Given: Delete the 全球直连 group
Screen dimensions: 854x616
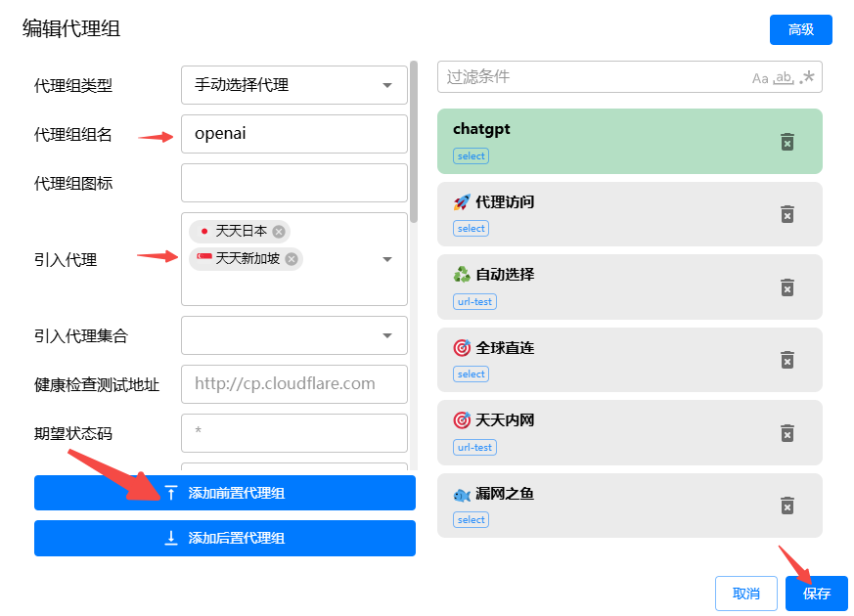Looking at the screenshot, I should [787, 360].
